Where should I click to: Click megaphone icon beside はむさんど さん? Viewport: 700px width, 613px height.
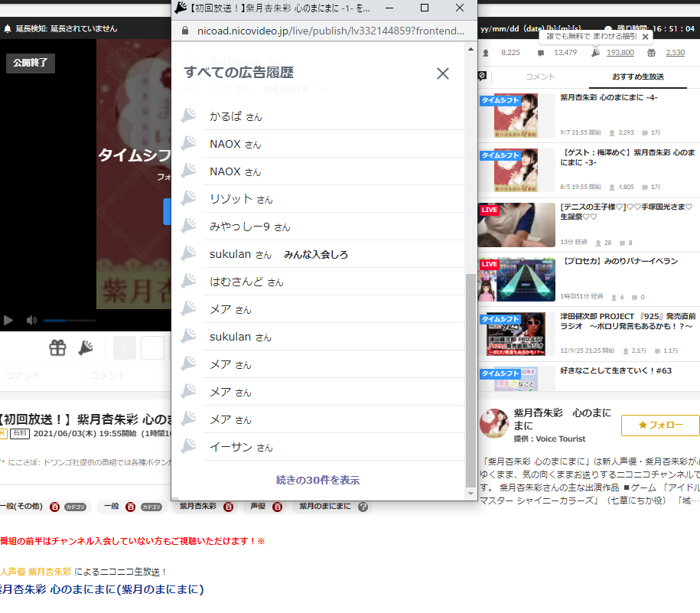(x=188, y=281)
